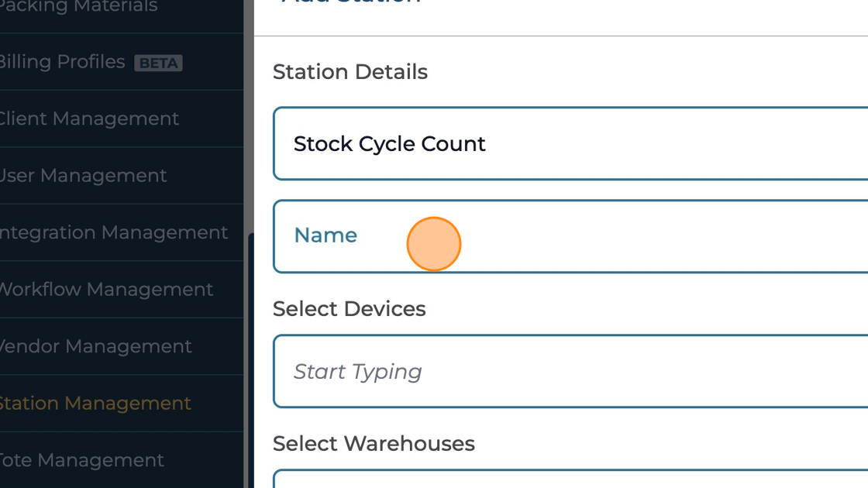Click the BETA badge beside Billing Profiles
The height and width of the screenshot is (488, 868).
pyautogui.click(x=158, y=63)
